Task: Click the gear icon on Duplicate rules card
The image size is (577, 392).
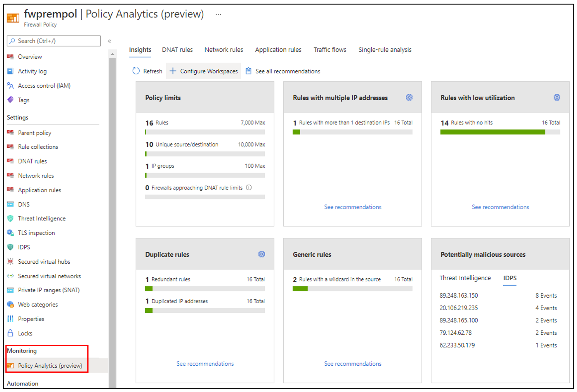Action: 262,254
